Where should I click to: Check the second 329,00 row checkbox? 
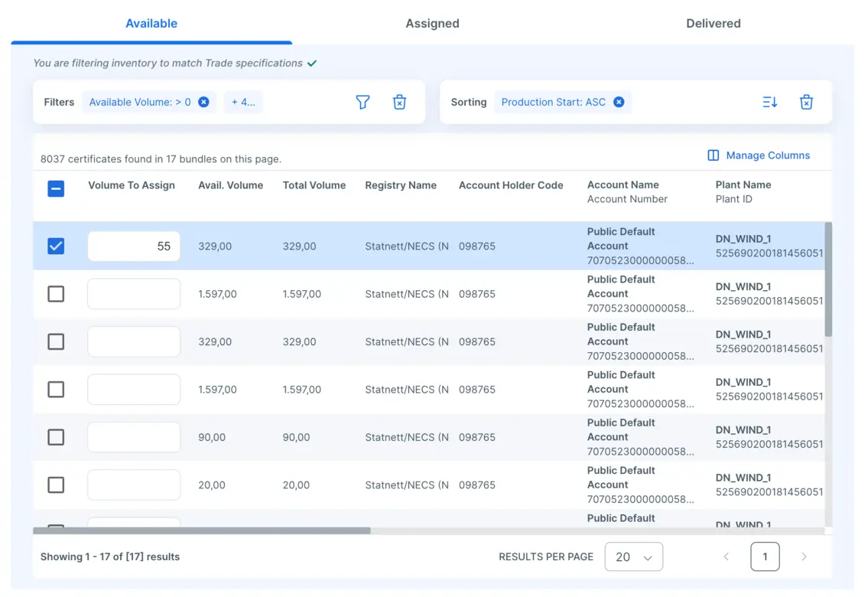(x=56, y=341)
